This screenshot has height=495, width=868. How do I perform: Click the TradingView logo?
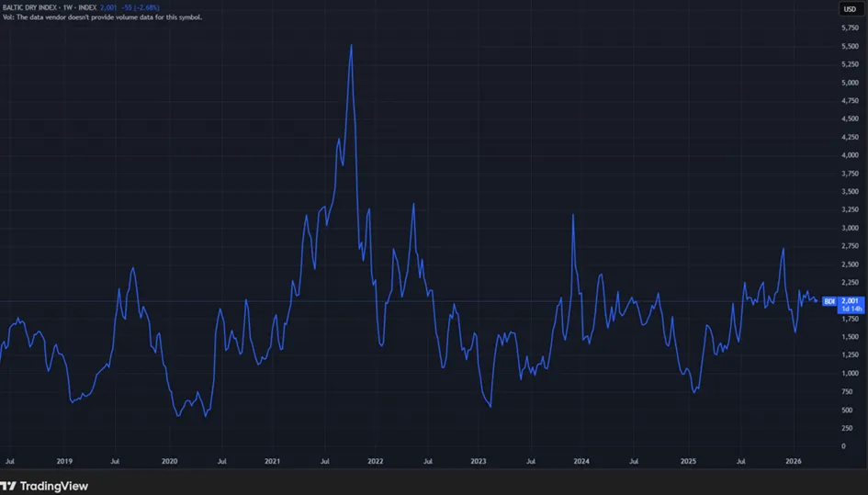pos(44,486)
